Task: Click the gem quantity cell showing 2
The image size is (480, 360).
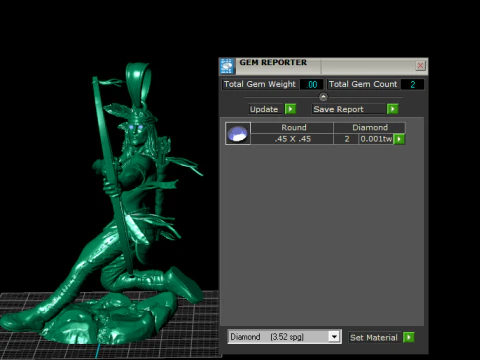Action: pos(347,139)
